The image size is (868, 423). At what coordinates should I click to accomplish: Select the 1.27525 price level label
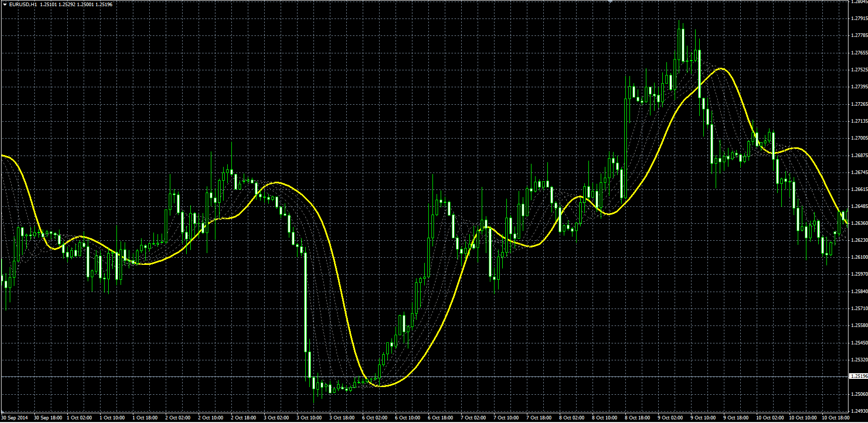pos(859,70)
